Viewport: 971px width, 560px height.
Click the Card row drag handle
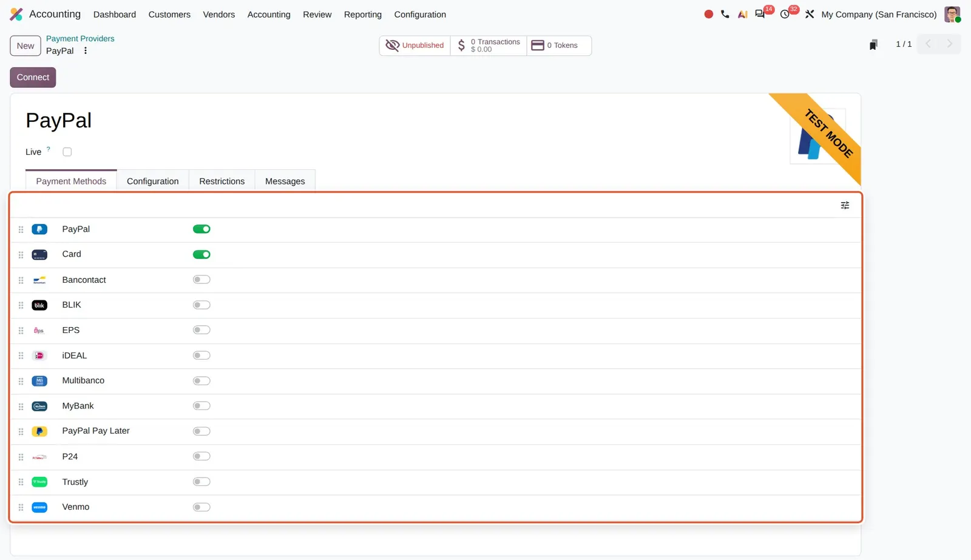coord(21,255)
